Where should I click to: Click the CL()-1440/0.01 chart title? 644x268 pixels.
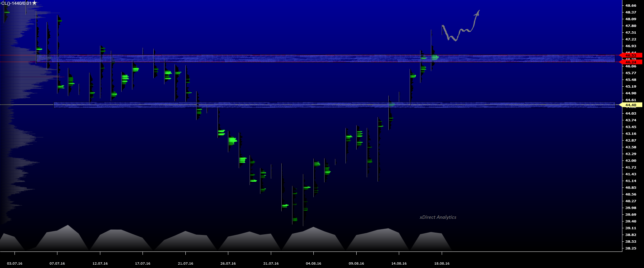(x=16, y=3)
